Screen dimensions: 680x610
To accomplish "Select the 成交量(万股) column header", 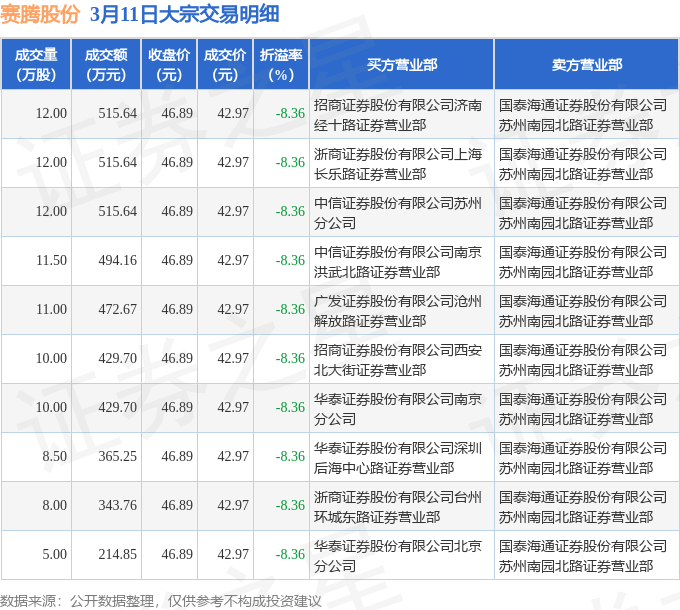I will click(x=36, y=64).
